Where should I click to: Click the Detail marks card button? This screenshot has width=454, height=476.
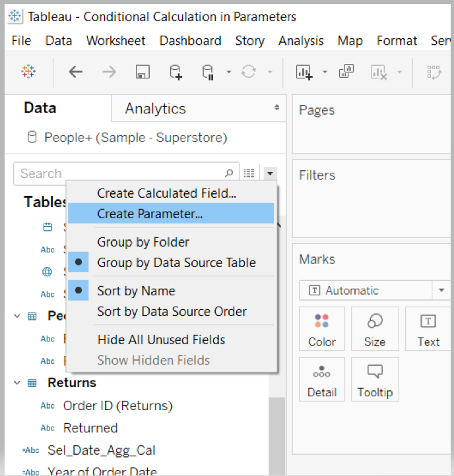coord(322,380)
